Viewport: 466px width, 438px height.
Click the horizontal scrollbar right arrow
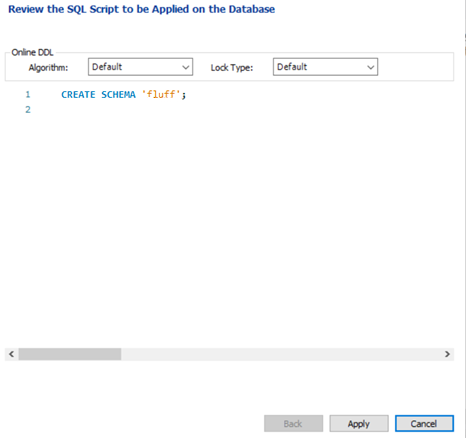(447, 354)
